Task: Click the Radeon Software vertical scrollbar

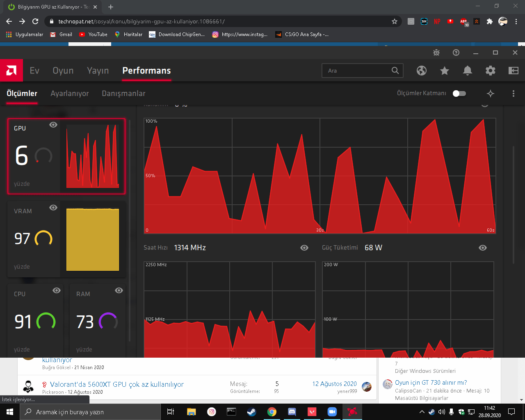Action: (x=514, y=205)
